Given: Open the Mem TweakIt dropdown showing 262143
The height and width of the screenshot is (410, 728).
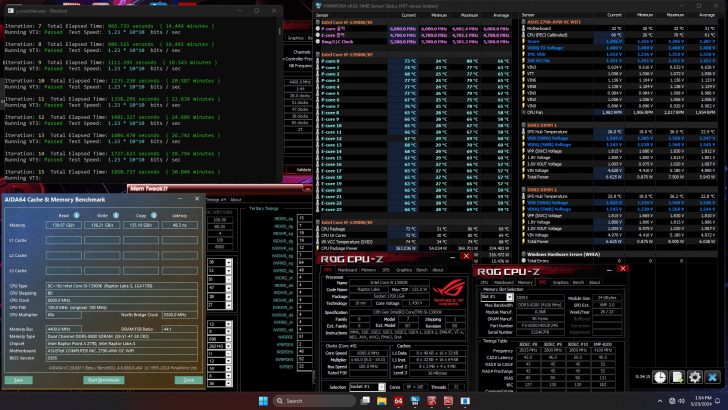Looking at the screenshot, I should [x=228, y=346].
